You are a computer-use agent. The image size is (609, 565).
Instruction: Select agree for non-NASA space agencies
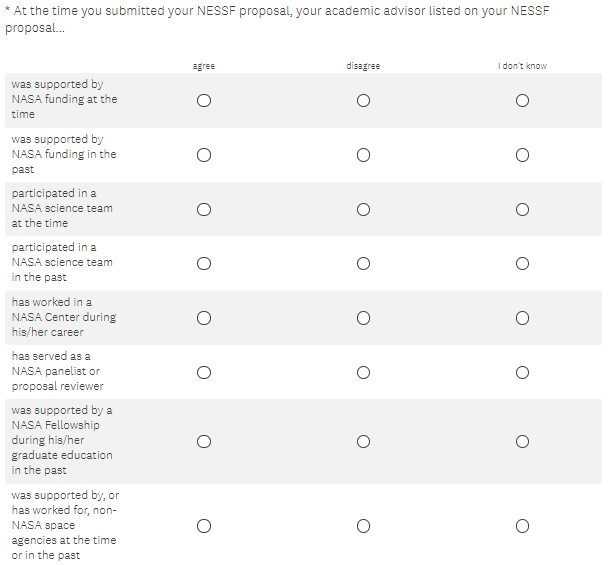click(204, 526)
